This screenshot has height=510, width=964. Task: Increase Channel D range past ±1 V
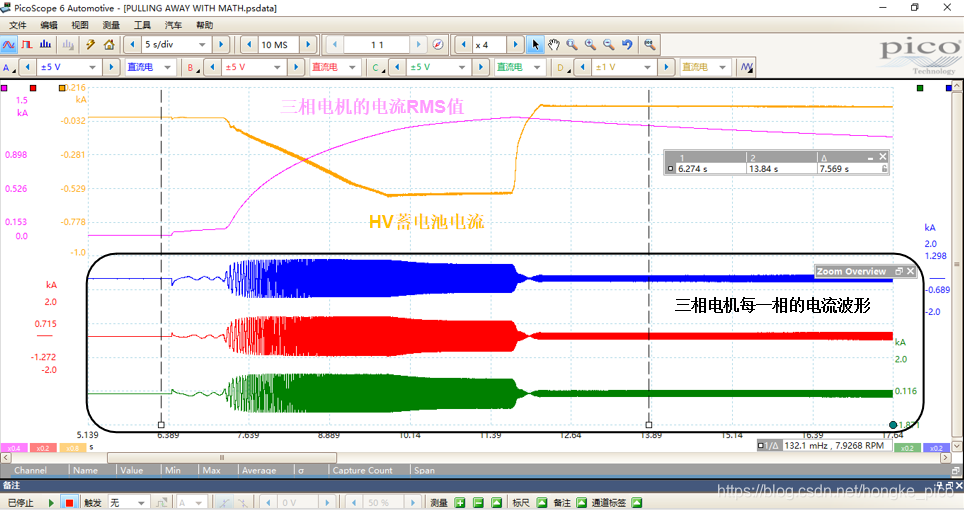click(x=666, y=67)
